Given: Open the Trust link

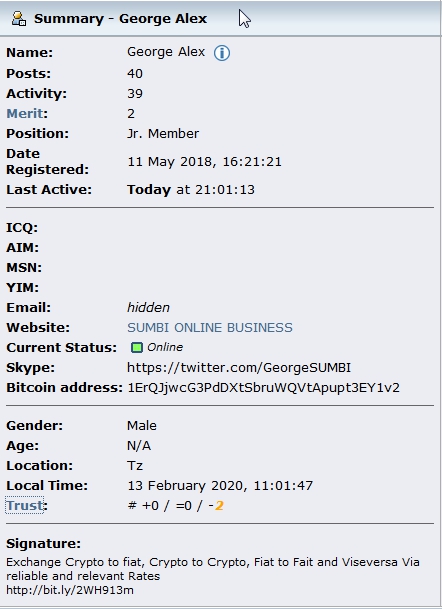Looking at the screenshot, I should pyautogui.click(x=24, y=505).
